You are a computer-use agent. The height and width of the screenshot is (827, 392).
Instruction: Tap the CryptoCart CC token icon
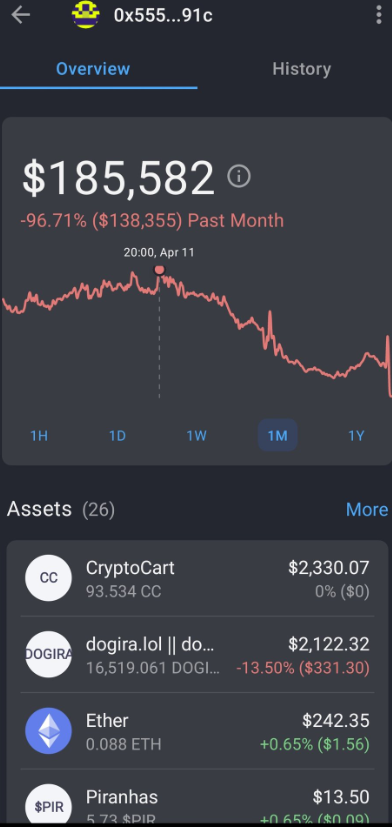coord(49,578)
